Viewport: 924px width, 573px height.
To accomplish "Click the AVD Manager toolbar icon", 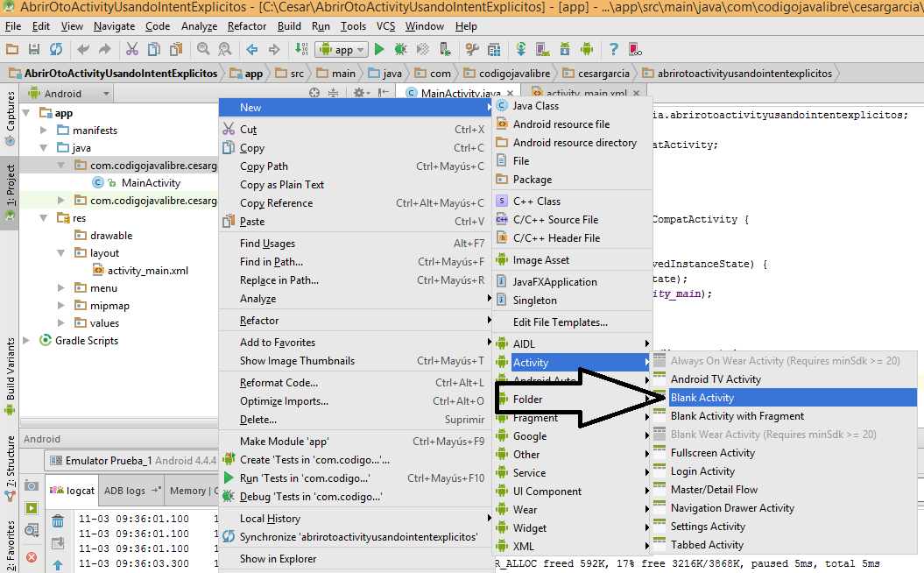I will click(x=543, y=50).
